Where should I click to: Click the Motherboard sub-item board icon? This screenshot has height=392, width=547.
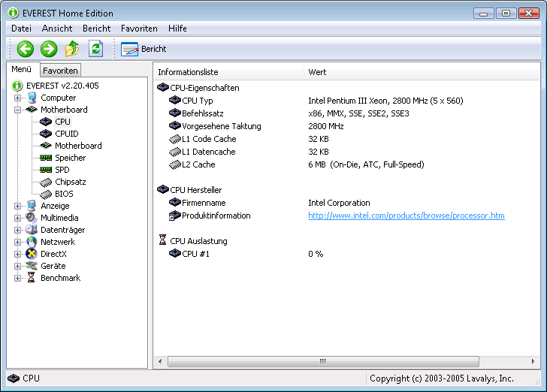46,146
